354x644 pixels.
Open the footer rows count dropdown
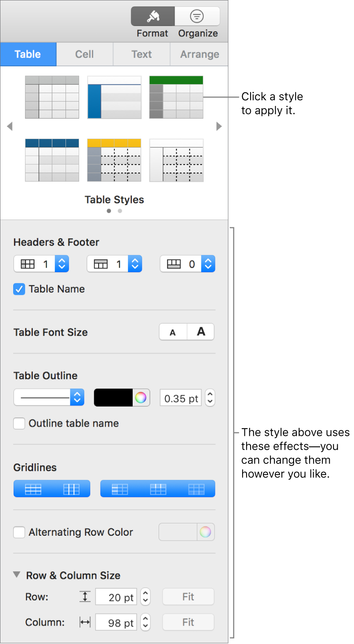[x=208, y=264]
